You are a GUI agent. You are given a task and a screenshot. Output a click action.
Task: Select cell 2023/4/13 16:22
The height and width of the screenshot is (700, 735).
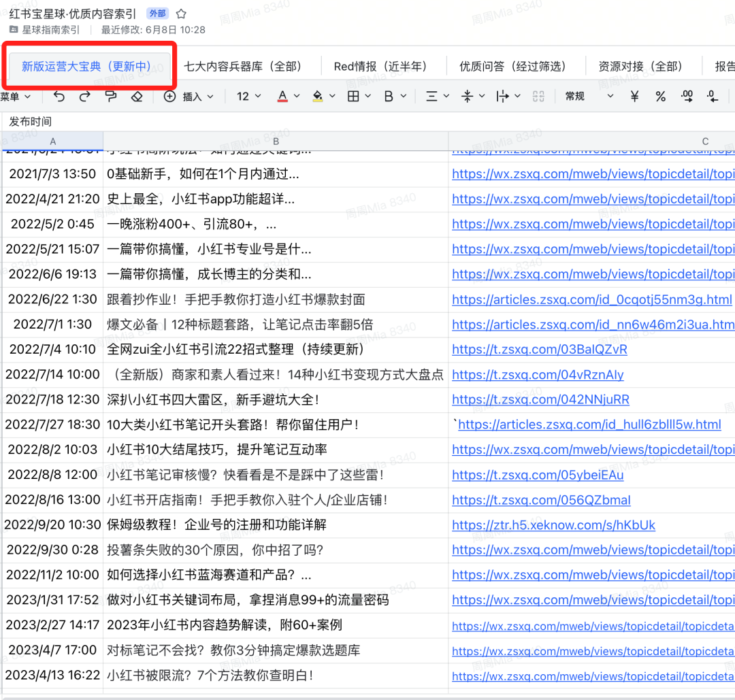52,675
